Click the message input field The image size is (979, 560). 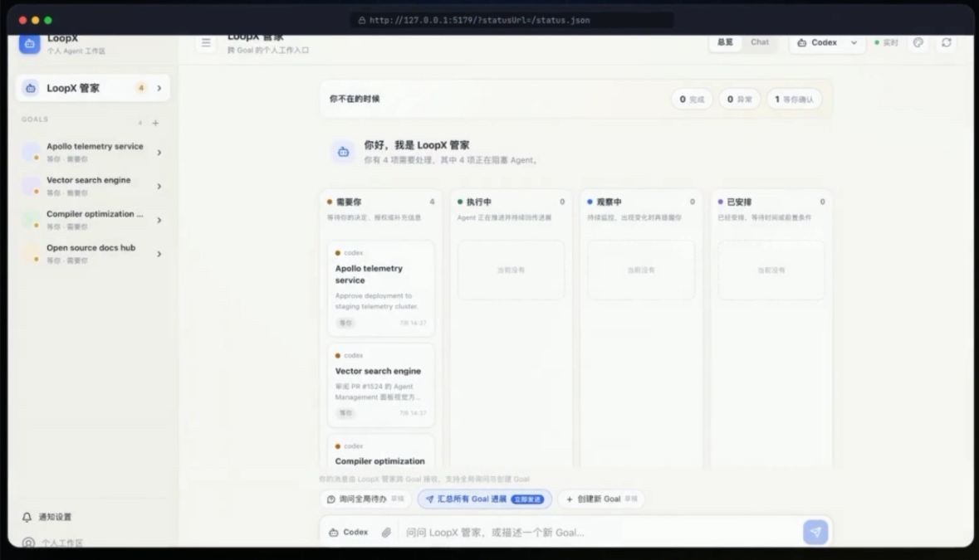point(600,533)
